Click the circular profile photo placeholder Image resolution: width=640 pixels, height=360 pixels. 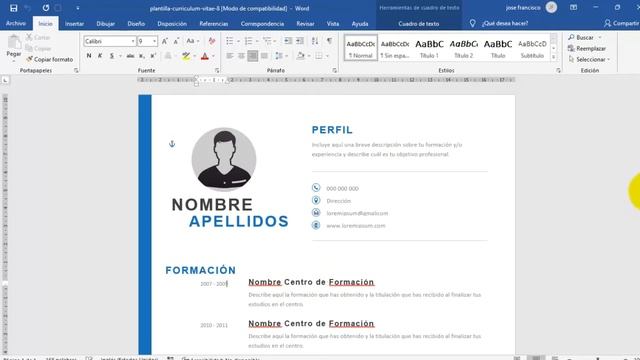224,159
